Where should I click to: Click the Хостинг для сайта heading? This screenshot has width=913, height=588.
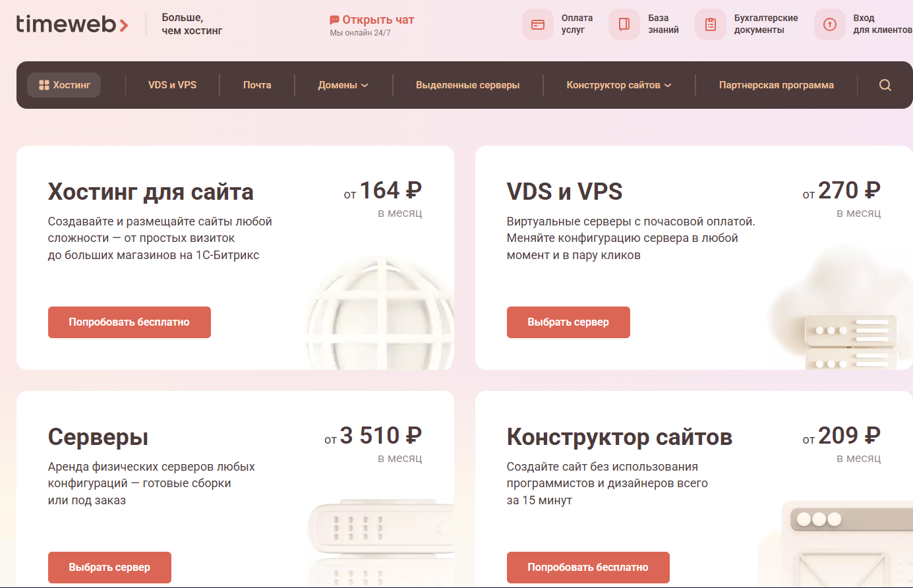(x=151, y=192)
